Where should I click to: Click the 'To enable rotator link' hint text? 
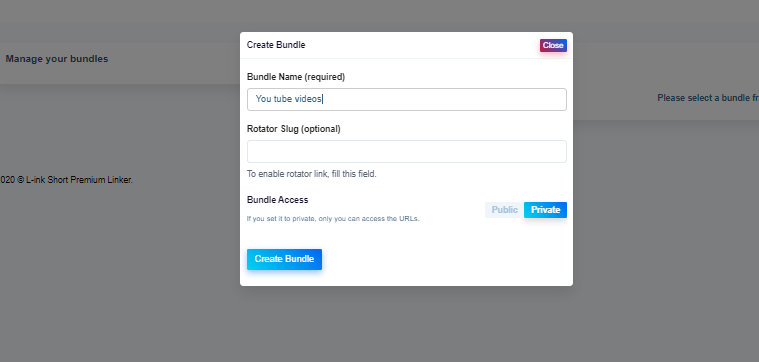[312, 174]
